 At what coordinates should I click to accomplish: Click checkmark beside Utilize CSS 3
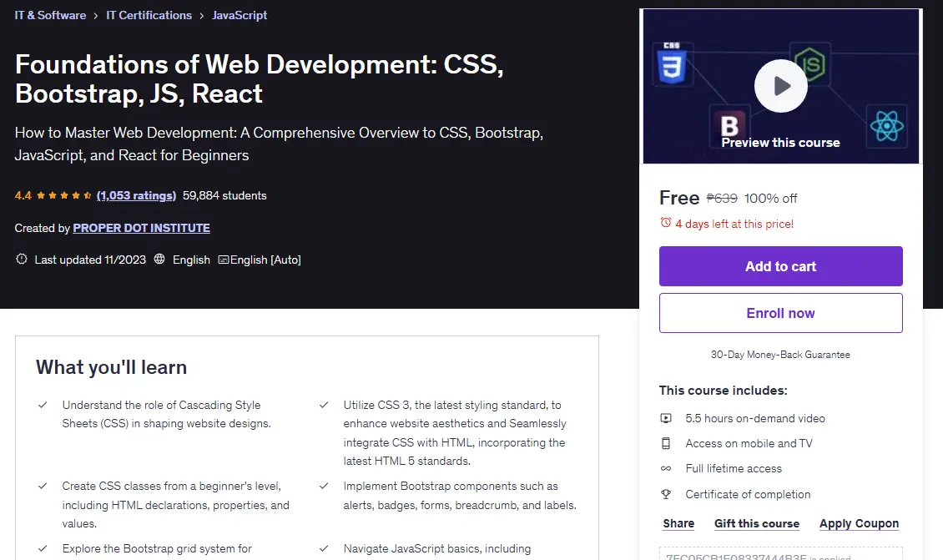324,405
